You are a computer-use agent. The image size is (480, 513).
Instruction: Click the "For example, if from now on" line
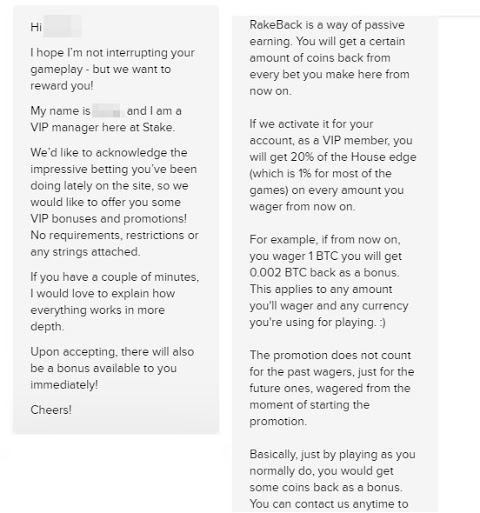pyautogui.click(x=325, y=240)
